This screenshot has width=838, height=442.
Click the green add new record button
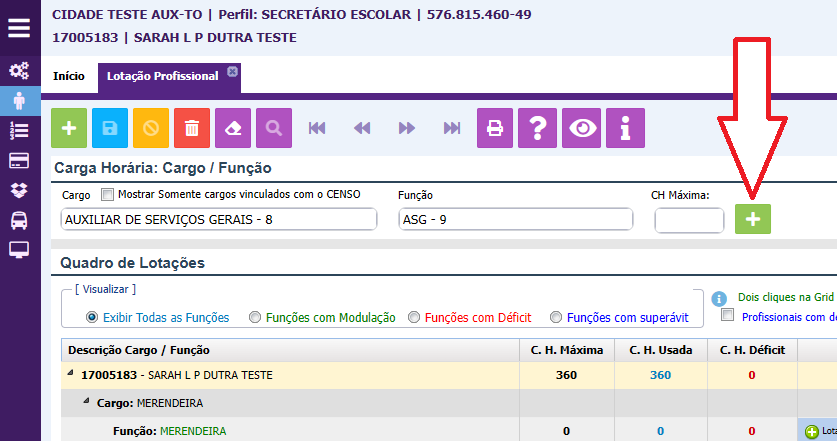point(69,129)
